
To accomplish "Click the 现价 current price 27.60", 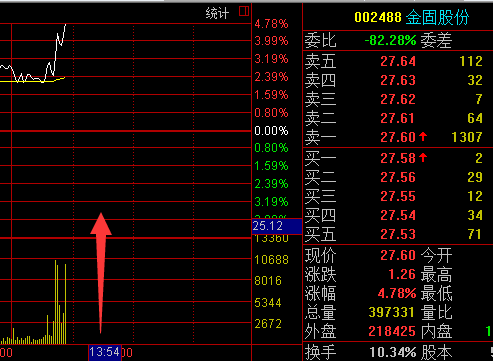I will [398, 255].
